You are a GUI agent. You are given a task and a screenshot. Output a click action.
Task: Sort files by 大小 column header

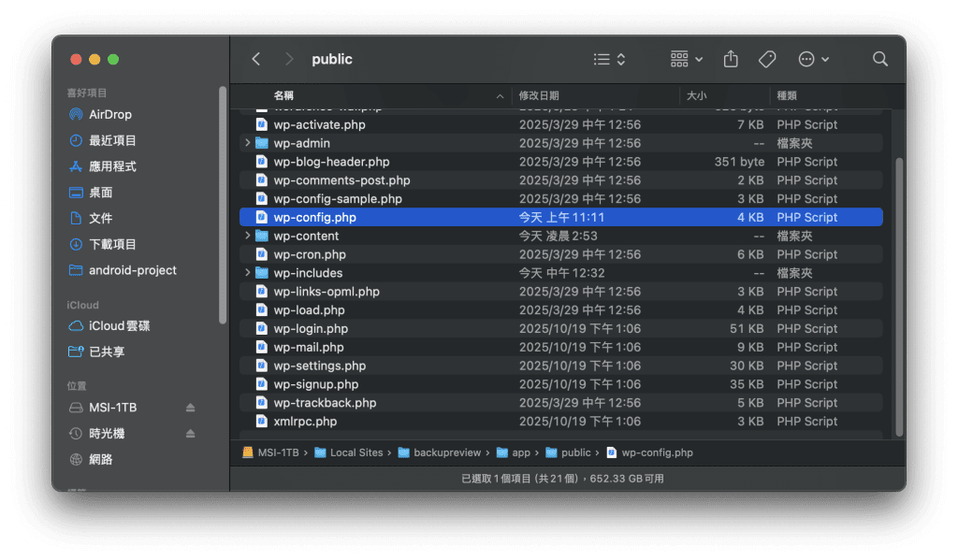697,95
